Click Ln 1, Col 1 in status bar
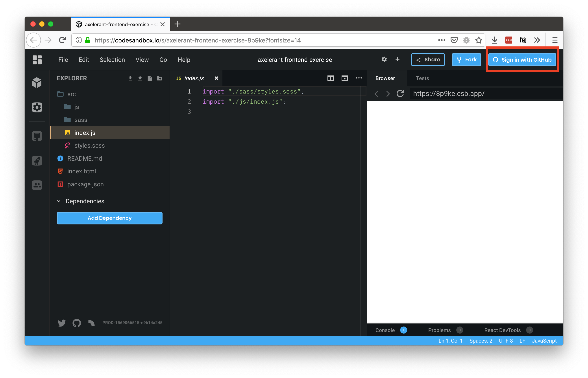Viewport: 588px width, 378px height. (450, 341)
